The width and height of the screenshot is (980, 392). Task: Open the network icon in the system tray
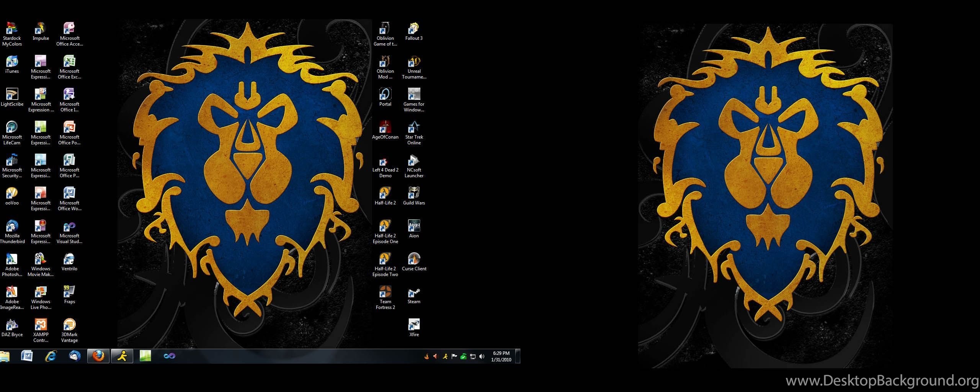pyautogui.click(x=473, y=356)
